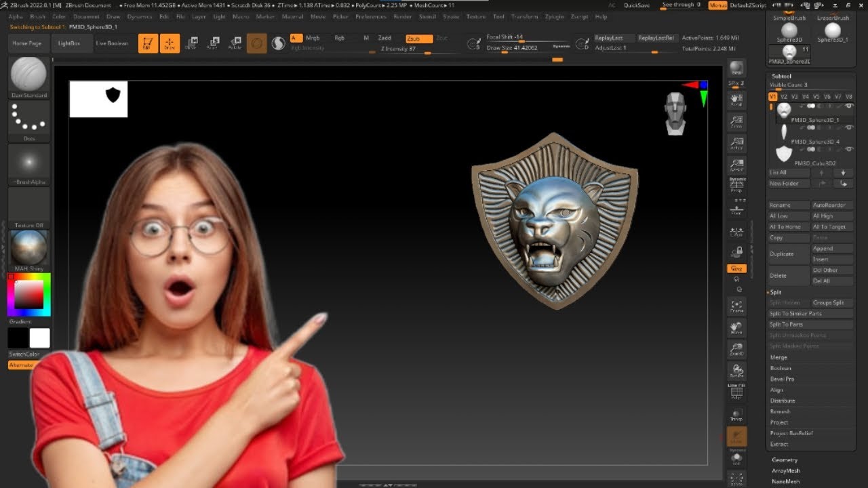Viewport: 868px width, 488px height.
Task: Open the Dam Standard brush selector
Action: point(29,78)
